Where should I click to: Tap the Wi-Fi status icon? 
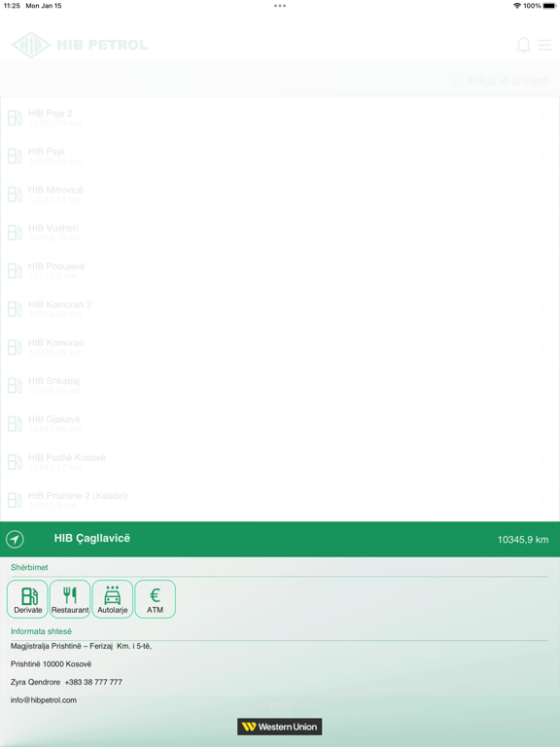click(517, 6)
